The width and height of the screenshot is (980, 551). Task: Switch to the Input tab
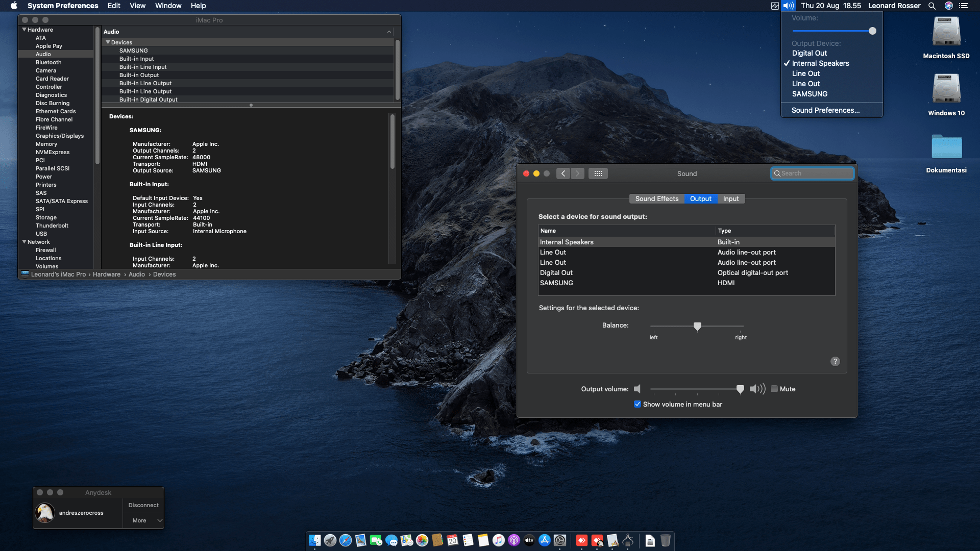pyautogui.click(x=730, y=198)
